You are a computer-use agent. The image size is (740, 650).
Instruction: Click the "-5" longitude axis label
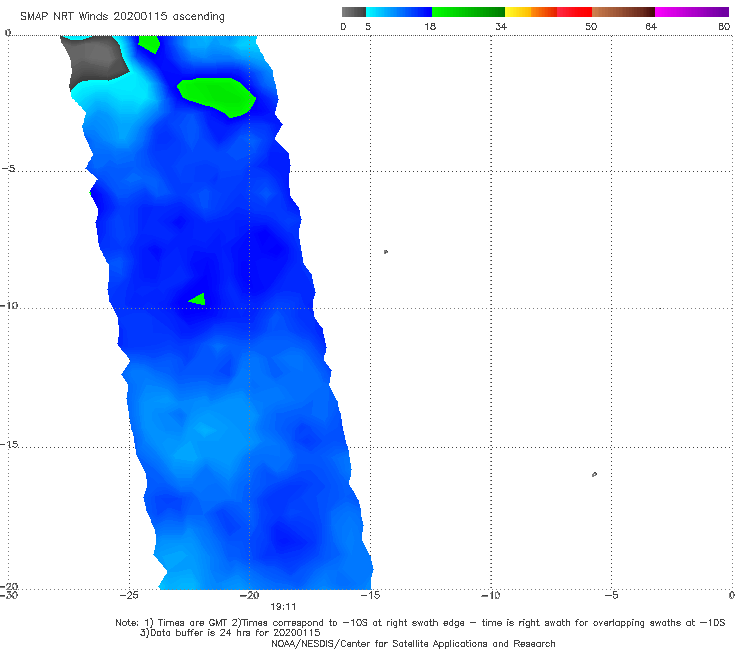click(x=612, y=595)
